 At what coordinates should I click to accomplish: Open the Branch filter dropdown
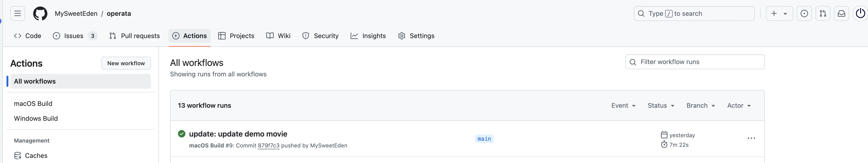pyautogui.click(x=700, y=106)
